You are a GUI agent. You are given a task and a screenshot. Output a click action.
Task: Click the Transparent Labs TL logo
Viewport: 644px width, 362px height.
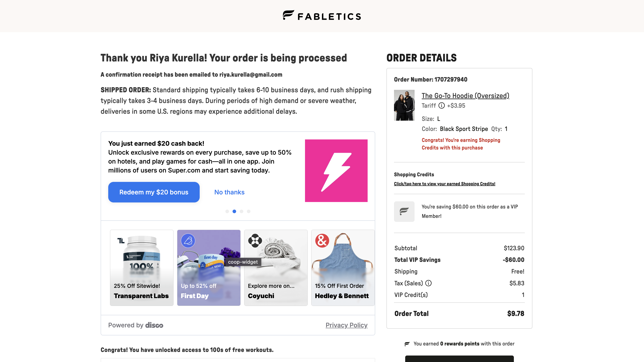(x=121, y=241)
